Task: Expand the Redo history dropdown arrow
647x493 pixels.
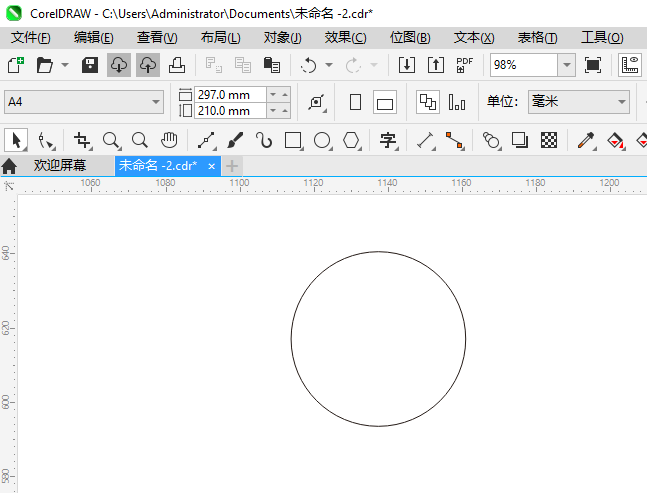Action: (374, 65)
